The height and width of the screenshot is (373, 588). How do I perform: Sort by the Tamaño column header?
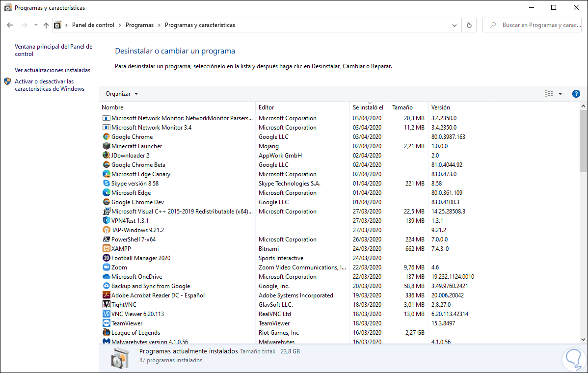[x=408, y=107]
